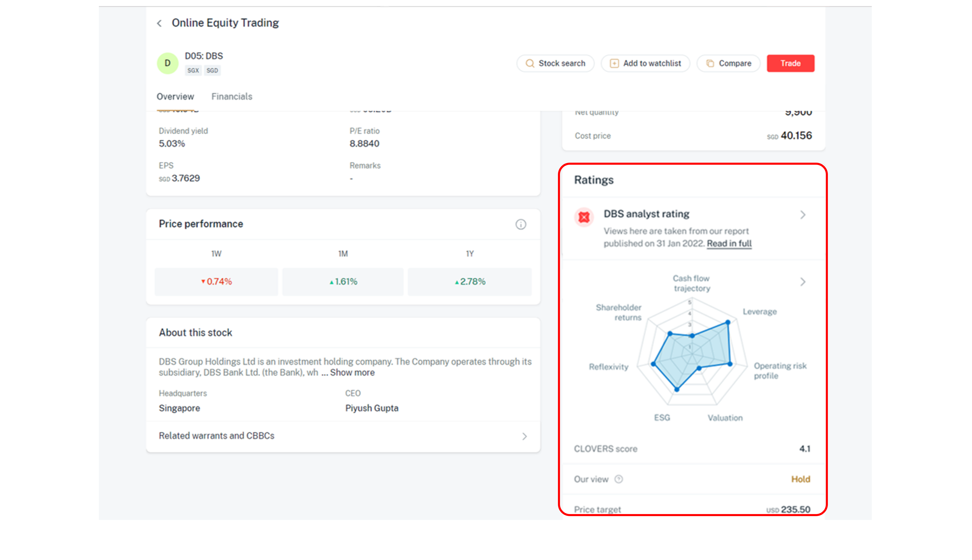Select the 1W performance value 0.74%
Viewport: 972px width, 560px height.
click(x=217, y=281)
